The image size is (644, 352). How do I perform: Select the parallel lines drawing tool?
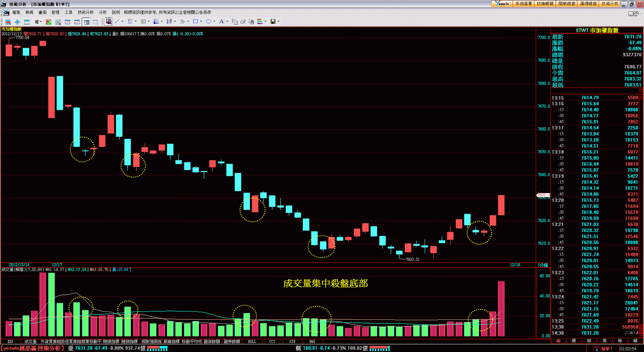[182, 21]
